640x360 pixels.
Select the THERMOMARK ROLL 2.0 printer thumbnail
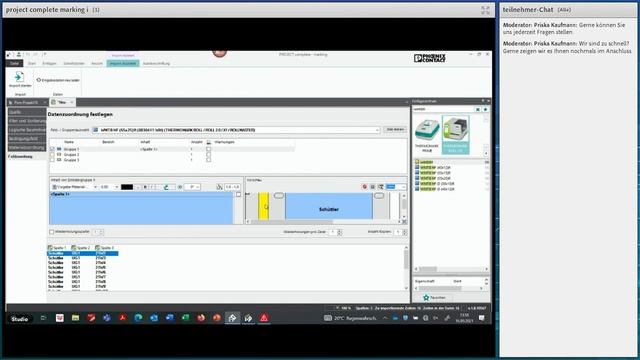coord(456,135)
